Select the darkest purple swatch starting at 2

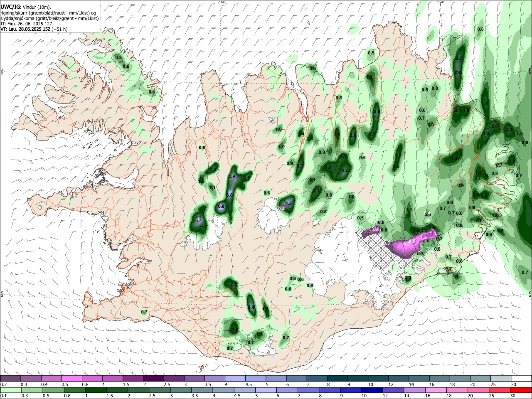tap(153, 379)
